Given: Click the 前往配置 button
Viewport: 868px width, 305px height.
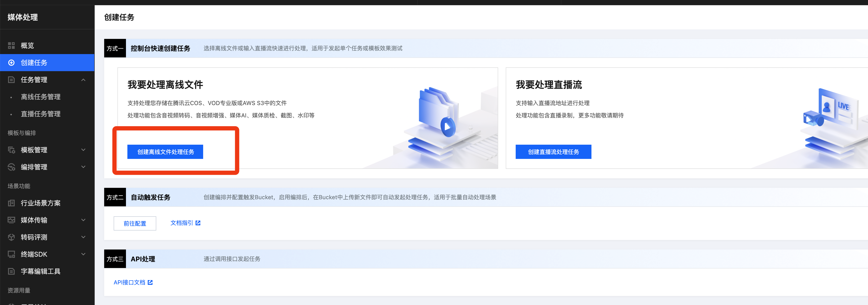Looking at the screenshot, I should [x=135, y=223].
